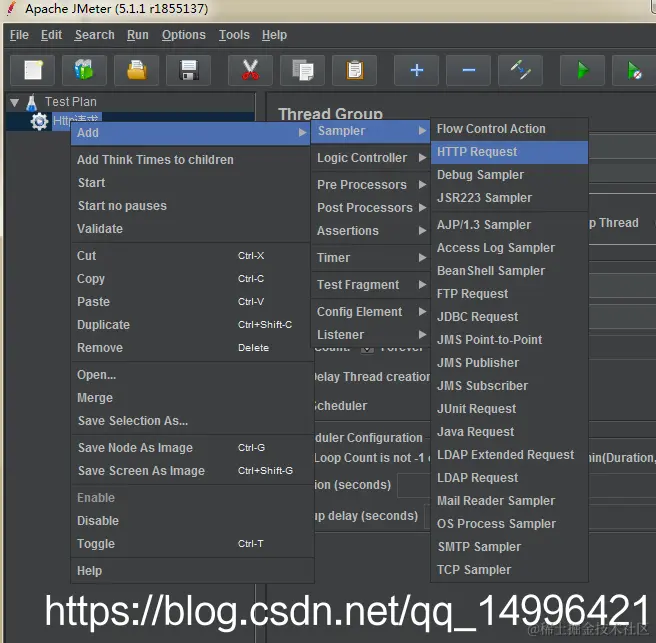Open the Search menu
The width and height of the screenshot is (656, 643).
(95, 35)
